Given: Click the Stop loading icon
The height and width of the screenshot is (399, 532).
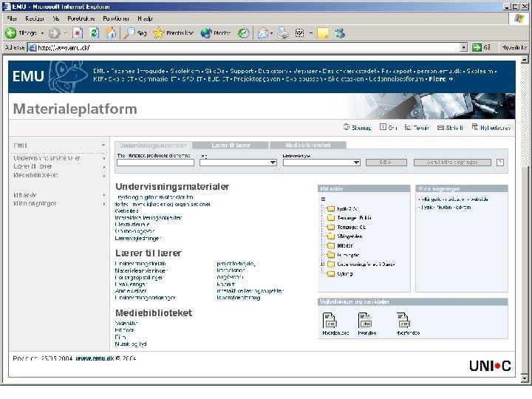Looking at the screenshot, I should pyautogui.click(x=78, y=33).
